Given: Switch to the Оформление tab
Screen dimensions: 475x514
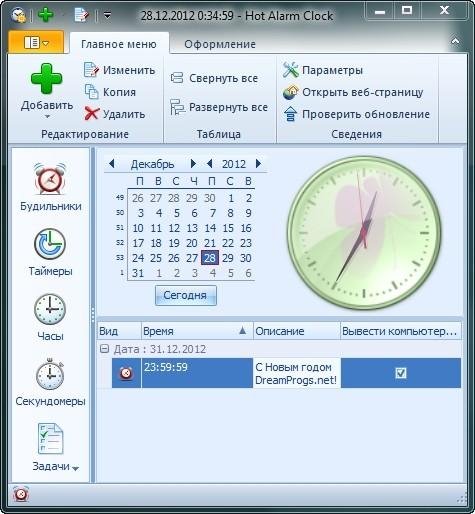Looking at the screenshot, I should pyautogui.click(x=220, y=44).
